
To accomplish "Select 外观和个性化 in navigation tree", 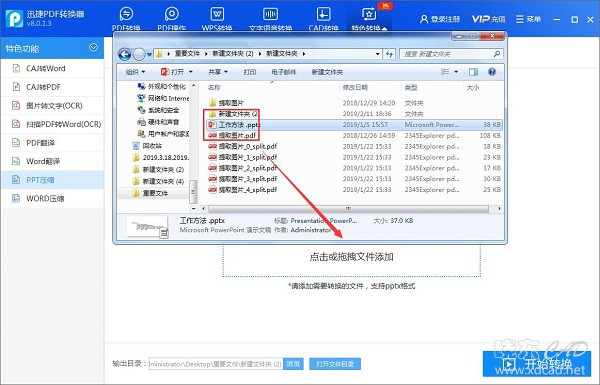I will (x=162, y=86).
